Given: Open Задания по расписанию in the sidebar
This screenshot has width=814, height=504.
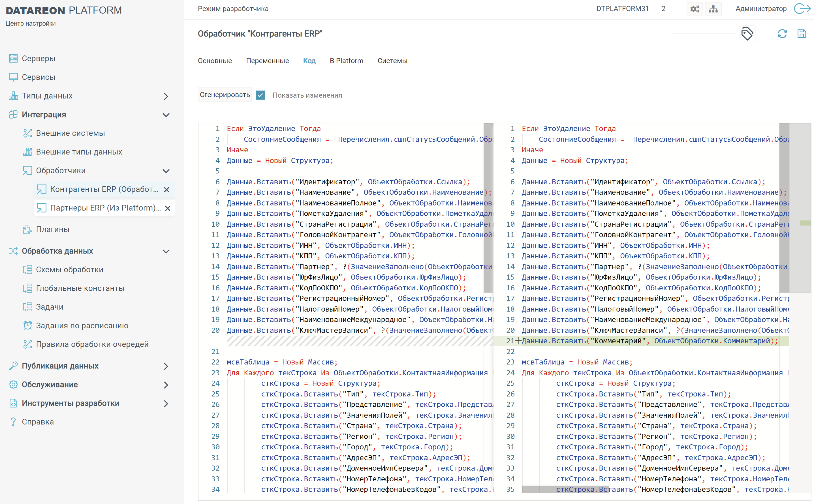Looking at the screenshot, I should 82,325.
